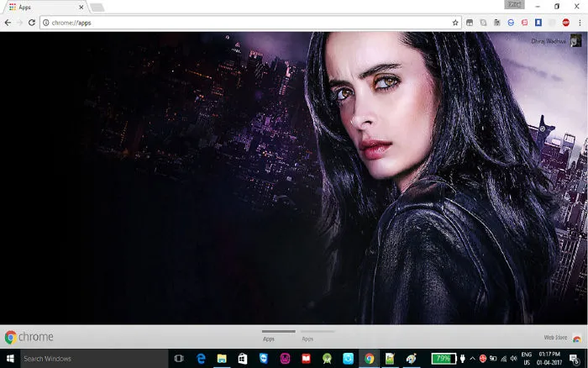Image resolution: width=588 pixels, height=368 pixels.
Task: Click the pink circular app on taskbar
Action: [285, 359]
